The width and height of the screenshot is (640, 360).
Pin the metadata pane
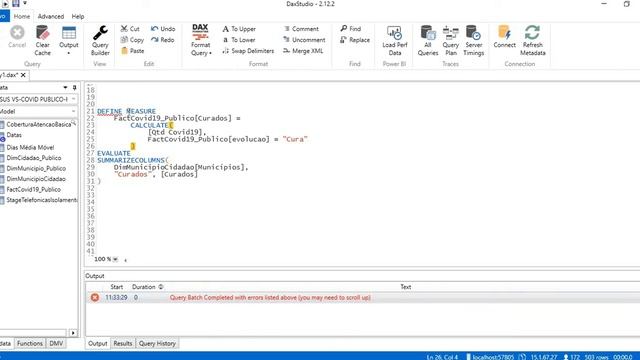coord(74,87)
